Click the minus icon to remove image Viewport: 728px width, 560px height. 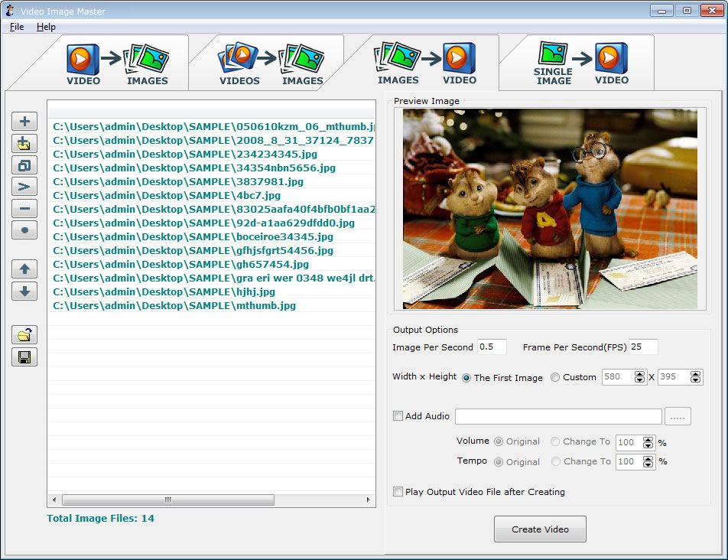24,209
